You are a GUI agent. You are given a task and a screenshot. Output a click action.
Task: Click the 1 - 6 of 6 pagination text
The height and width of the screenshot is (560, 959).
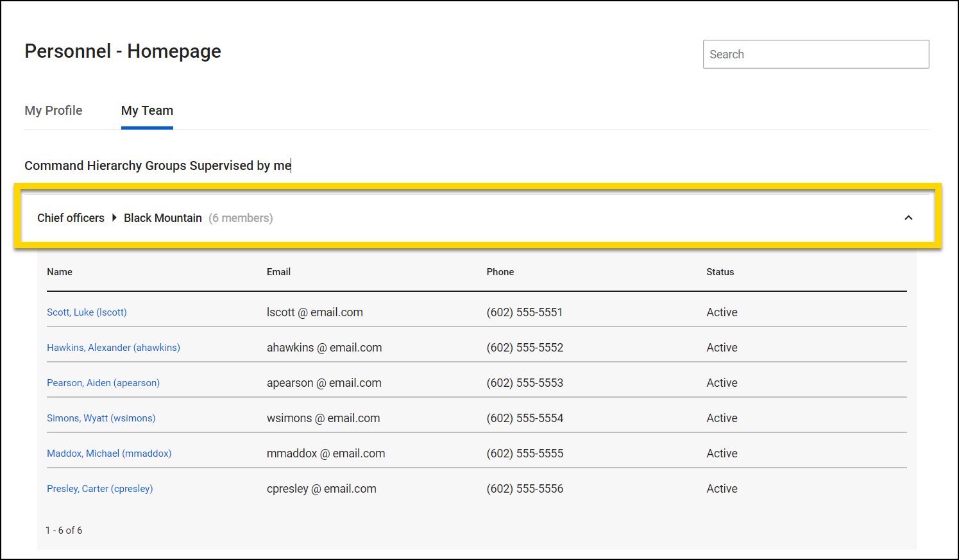[64, 530]
